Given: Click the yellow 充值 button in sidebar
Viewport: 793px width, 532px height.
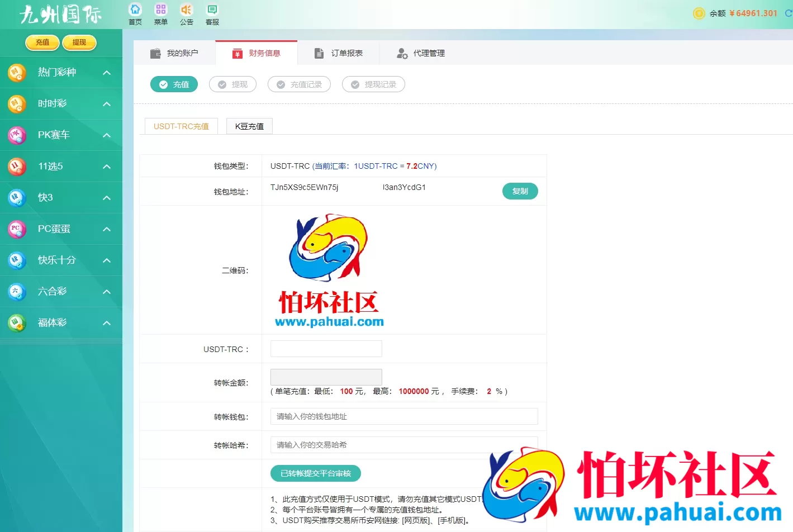Looking at the screenshot, I should pos(42,42).
